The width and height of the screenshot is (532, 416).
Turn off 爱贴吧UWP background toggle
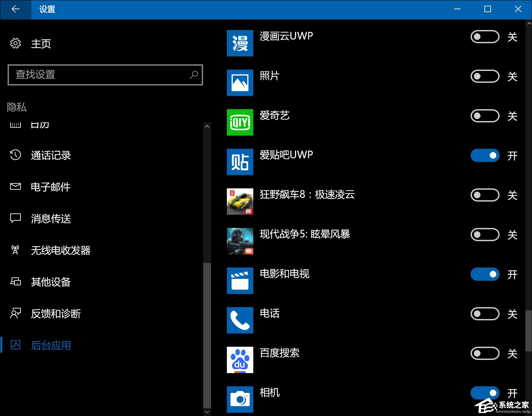pyautogui.click(x=484, y=155)
